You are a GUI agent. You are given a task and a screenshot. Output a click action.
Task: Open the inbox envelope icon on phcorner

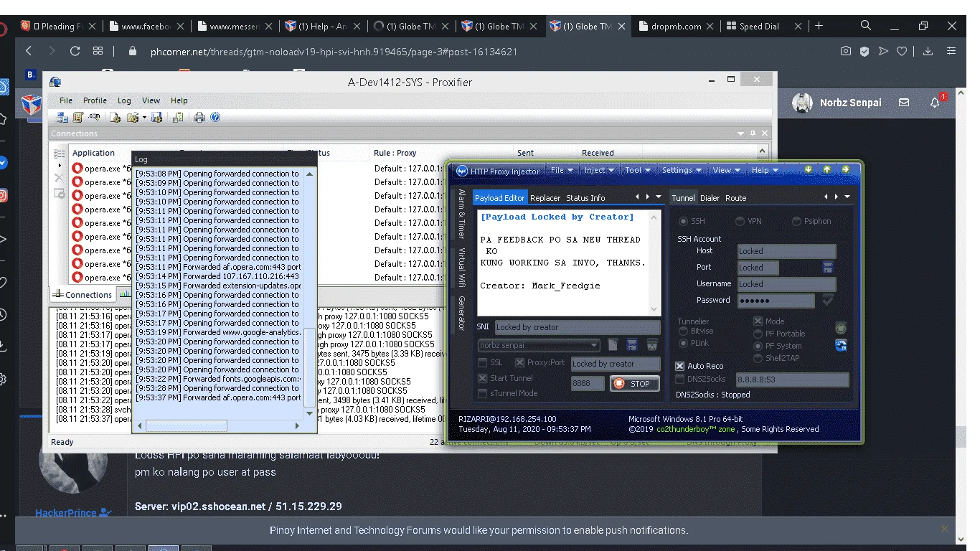pos(904,103)
